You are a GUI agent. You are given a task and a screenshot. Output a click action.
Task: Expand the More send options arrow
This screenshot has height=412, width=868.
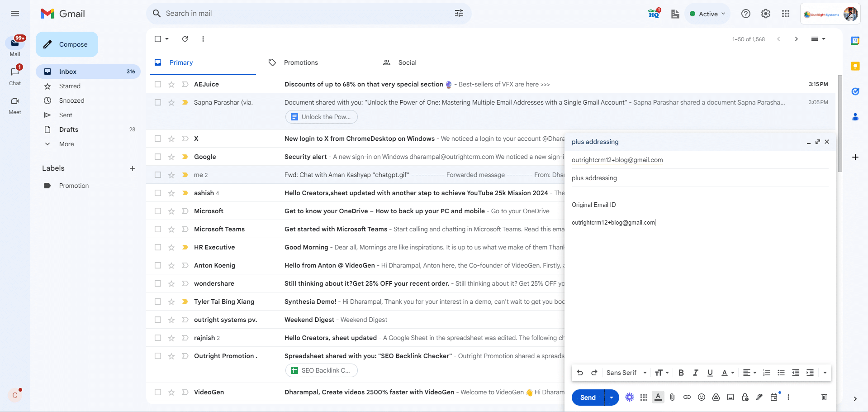click(x=611, y=398)
